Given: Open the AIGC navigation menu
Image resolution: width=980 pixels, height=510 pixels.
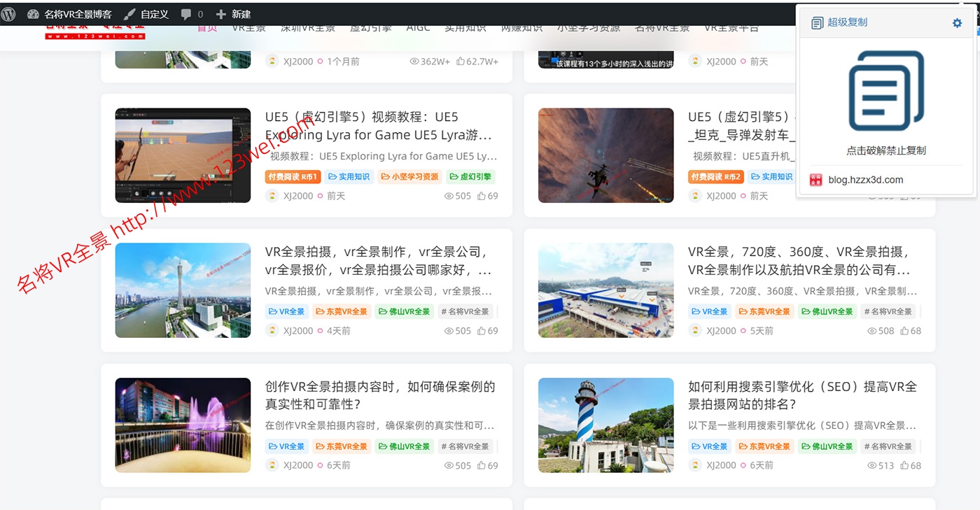Looking at the screenshot, I should (416, 27).
